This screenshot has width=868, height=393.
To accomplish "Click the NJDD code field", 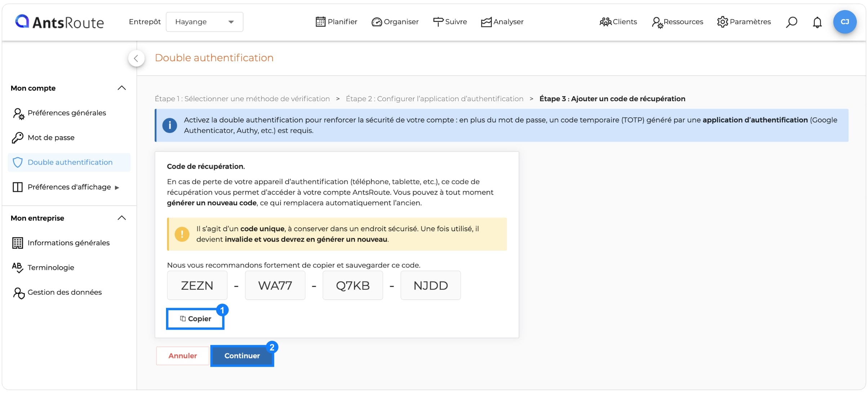I will (x=431, y=285).
